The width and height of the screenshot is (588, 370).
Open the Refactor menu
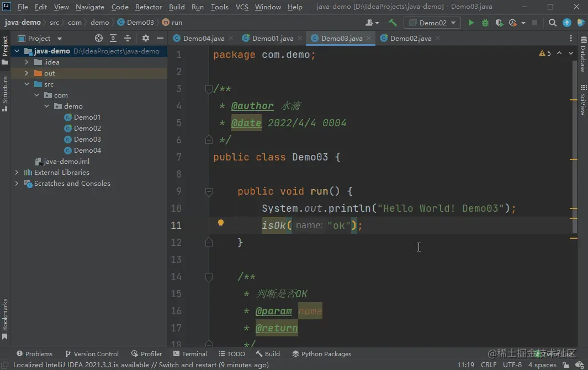click(x=149, y=7)
